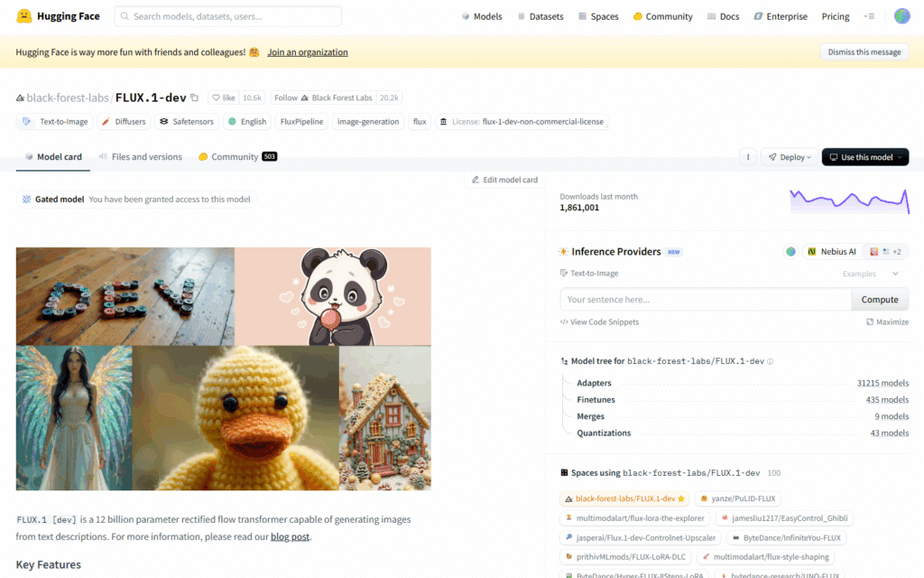Click the Gated model access notice

pyautogui.click(x=136, y=200)
